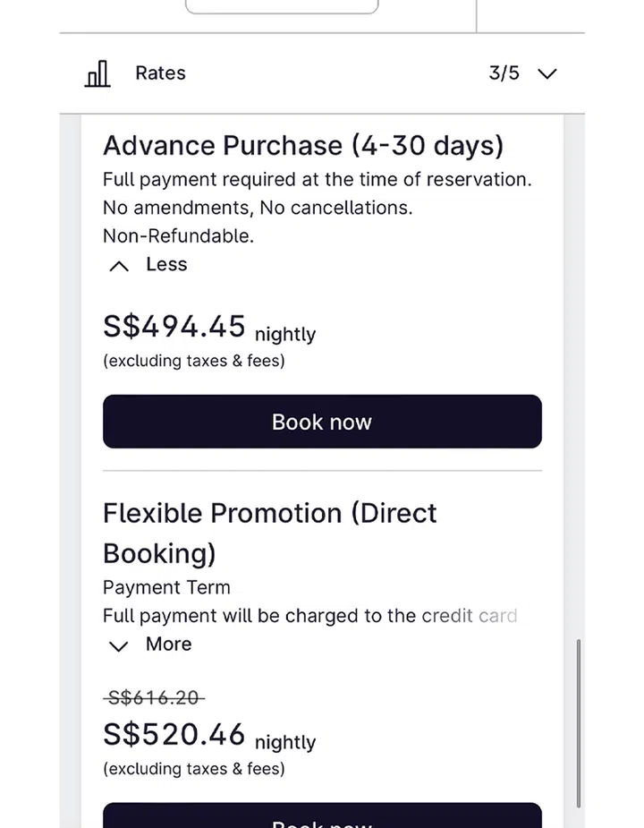This screenshot has height=828, width=644.
Task: Click the Non-Refundable policy text
Action: [178, 236]
